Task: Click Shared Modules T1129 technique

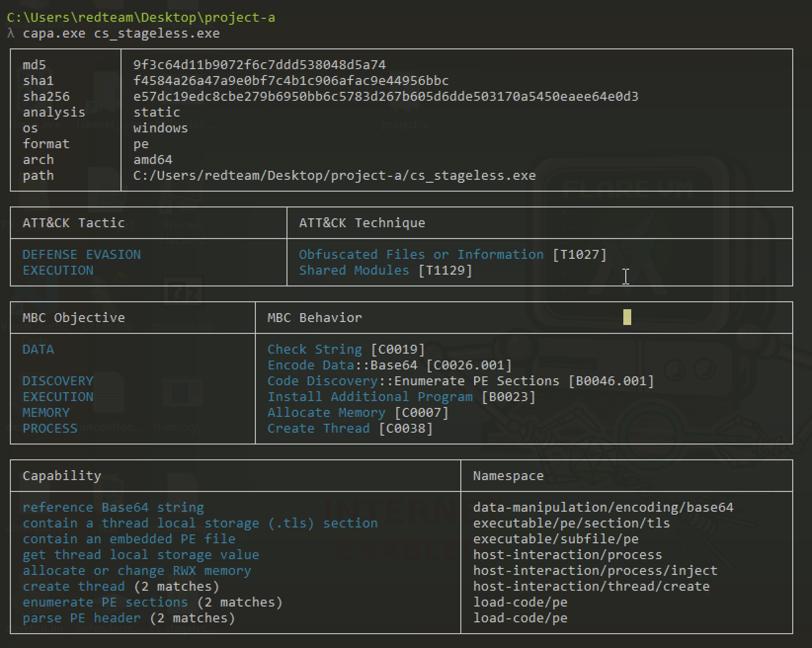Action: (x=385, y=270)
